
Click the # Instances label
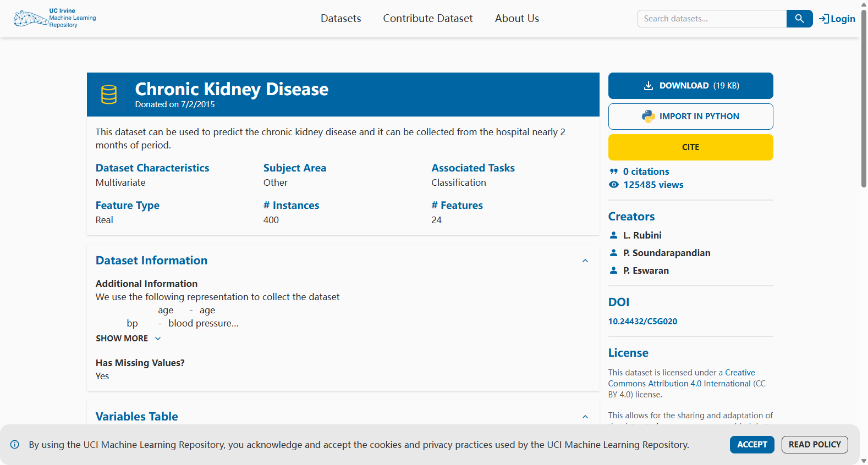click(x=291, y=206)
